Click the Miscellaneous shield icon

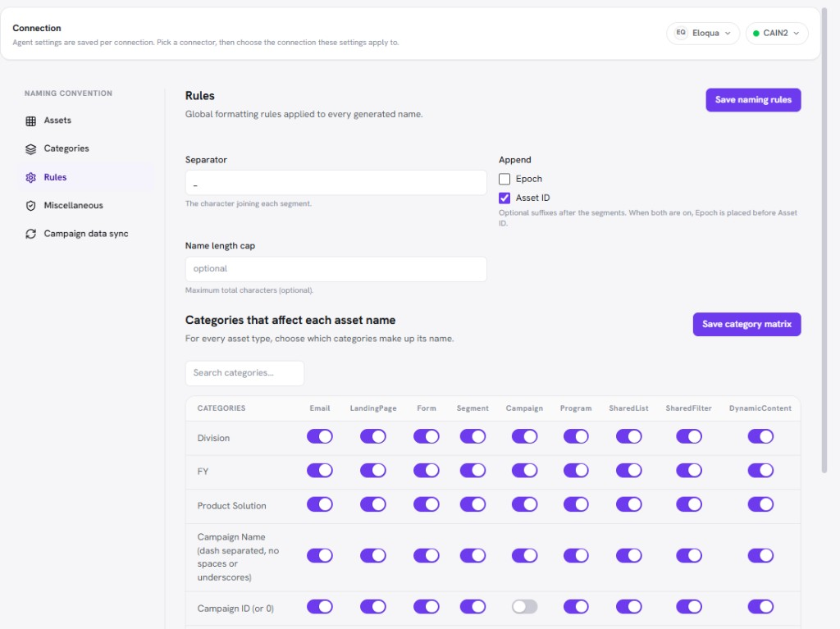tap(30, 206)
